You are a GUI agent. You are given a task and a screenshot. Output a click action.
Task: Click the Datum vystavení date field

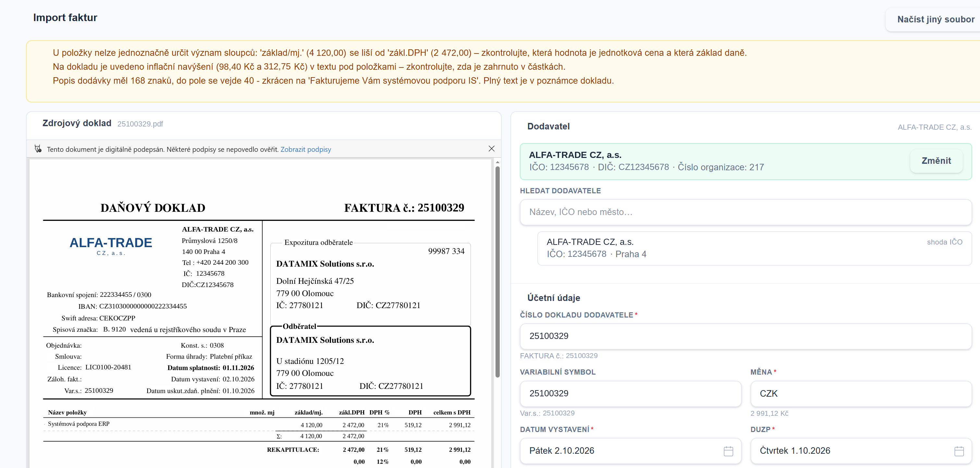[631, 451]
